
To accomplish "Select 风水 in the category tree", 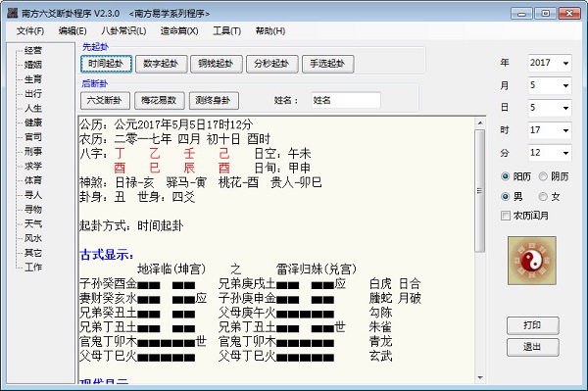I will click(33, 238).
